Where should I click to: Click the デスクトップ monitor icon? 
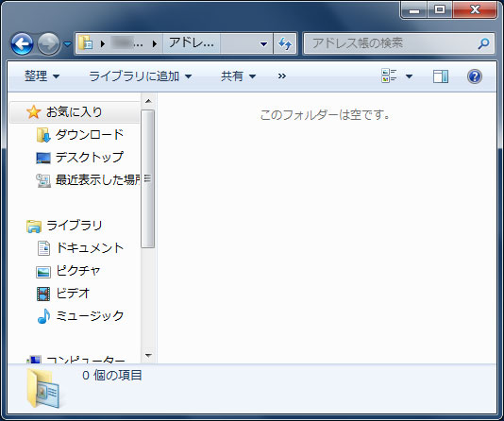(43, 158)
